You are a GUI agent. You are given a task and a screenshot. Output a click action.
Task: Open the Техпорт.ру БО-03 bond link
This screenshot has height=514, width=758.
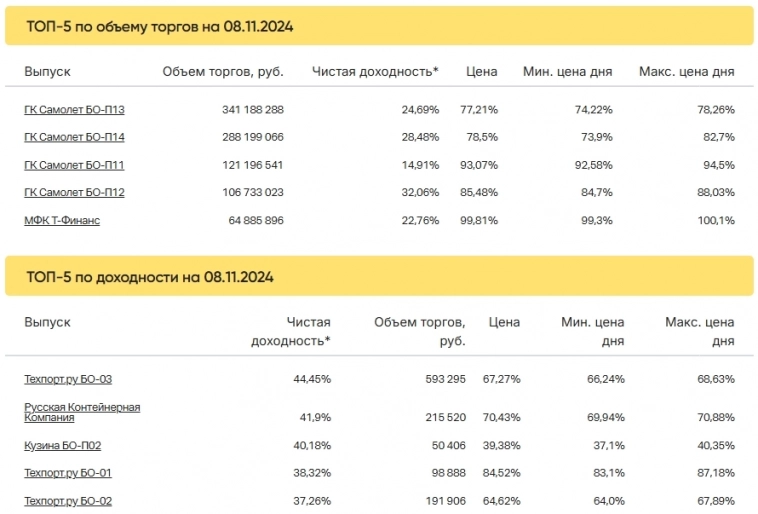pyautogui.click(x=68, y=379)
